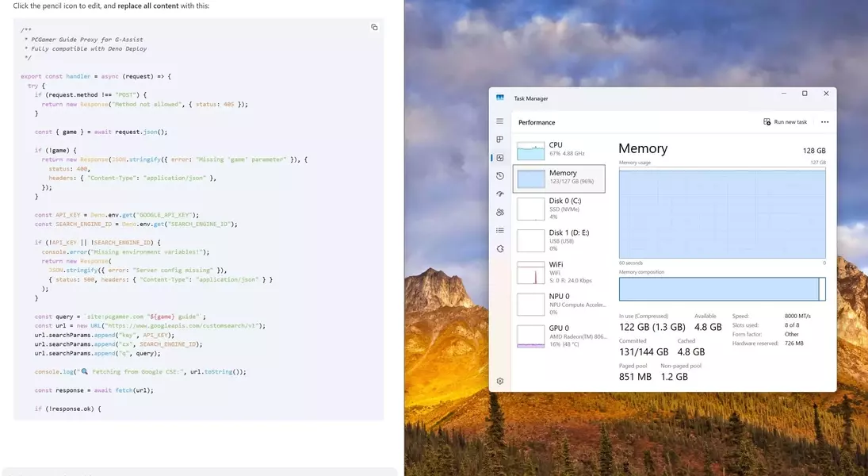Click the Available 4.8 GB value

pyautogui.click(x=708, y=327)
